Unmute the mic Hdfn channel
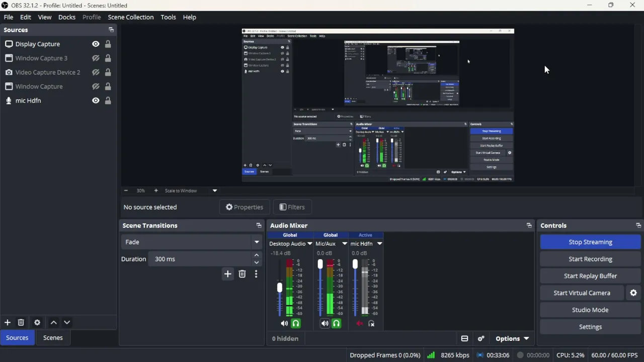This screenshot has height=362, width=644. [x=359, y=324]
